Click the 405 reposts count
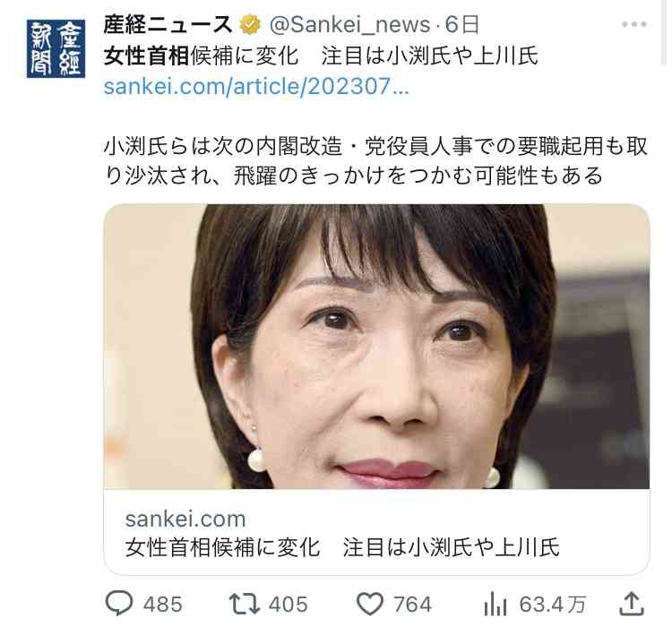Image resolution: width=672 pixels, height=635 pixels. [288, 605]
